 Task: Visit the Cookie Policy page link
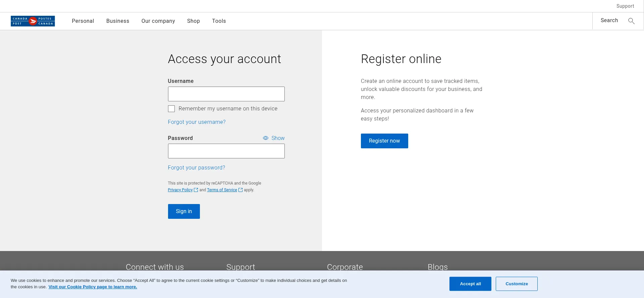(93, 287)
